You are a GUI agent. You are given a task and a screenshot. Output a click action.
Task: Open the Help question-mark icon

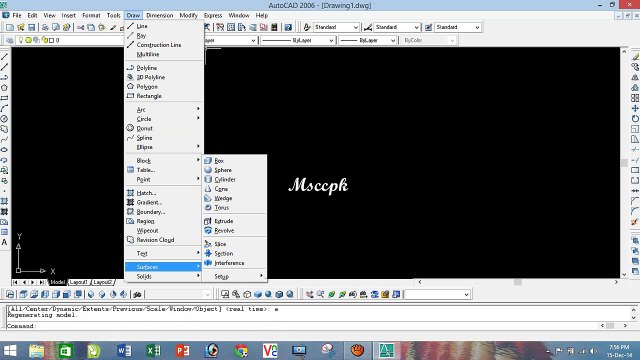288,27
